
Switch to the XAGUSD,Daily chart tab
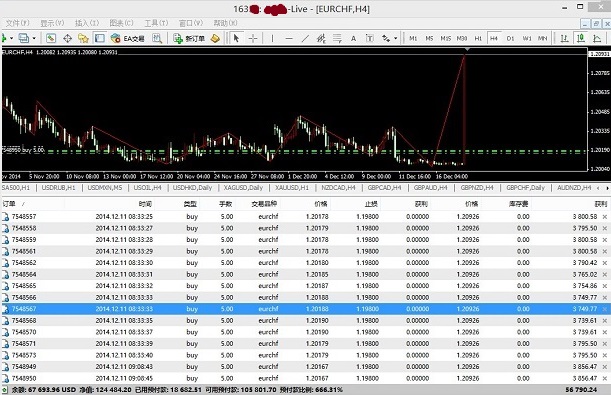point(243,188)
